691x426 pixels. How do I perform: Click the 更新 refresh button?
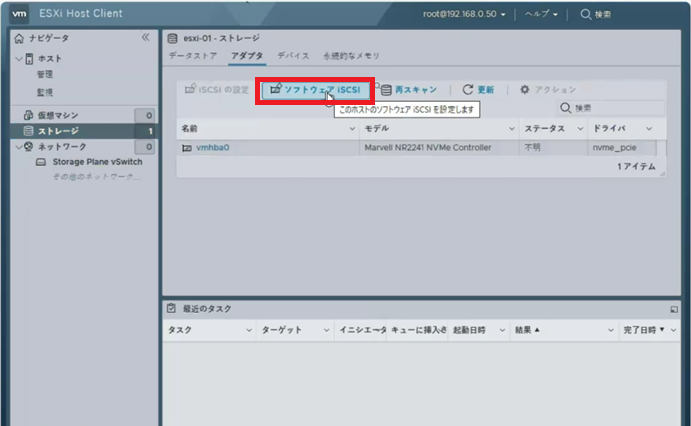tap(480, 90)
